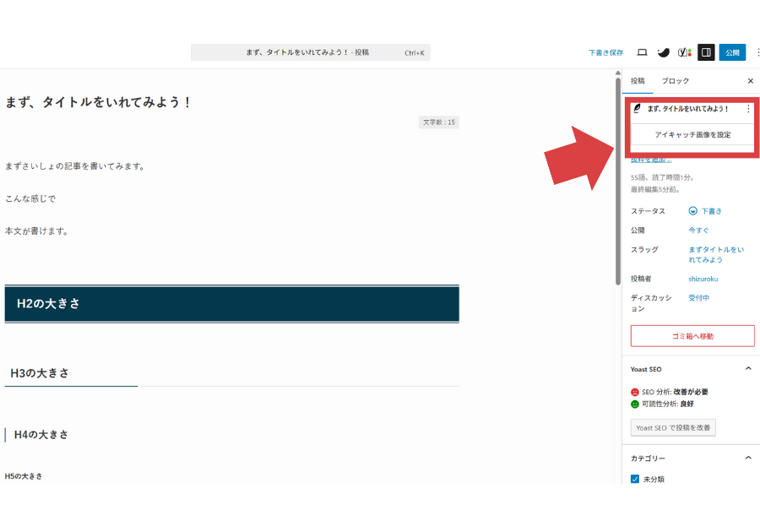Viewport: 760px width, 532px height.
Task: Click the 公開 publish button
Action: pos(731,52)
